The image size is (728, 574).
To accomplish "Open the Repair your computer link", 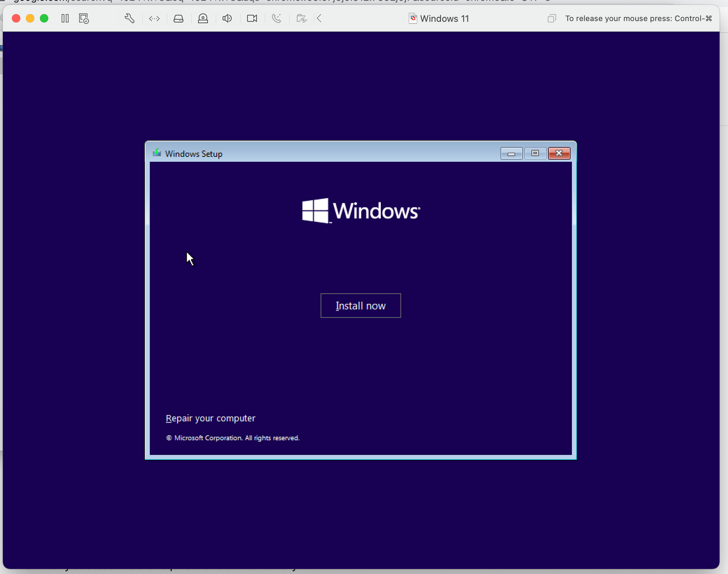I will 210,418.
